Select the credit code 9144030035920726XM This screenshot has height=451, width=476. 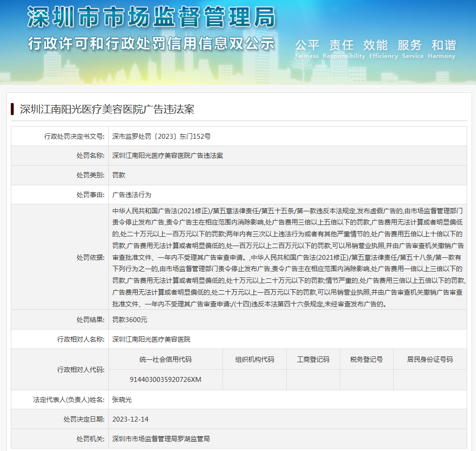point(165,379)
